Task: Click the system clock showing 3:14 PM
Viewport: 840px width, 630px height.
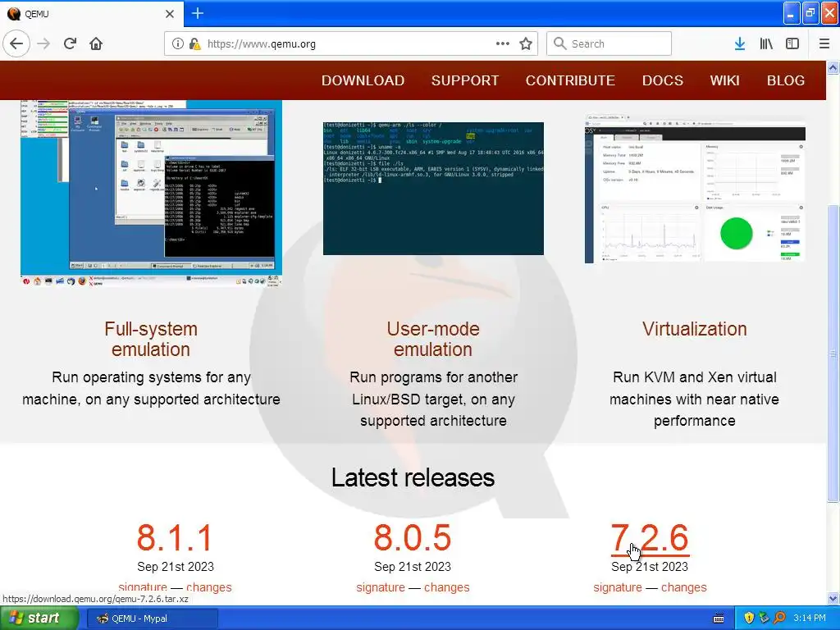Action: pos(810,619)
